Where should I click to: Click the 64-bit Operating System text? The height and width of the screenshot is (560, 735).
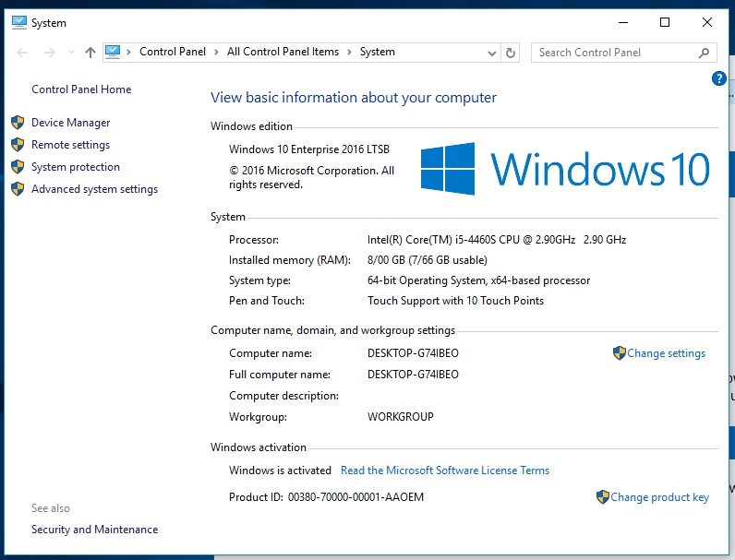click(x=478, y=280)
